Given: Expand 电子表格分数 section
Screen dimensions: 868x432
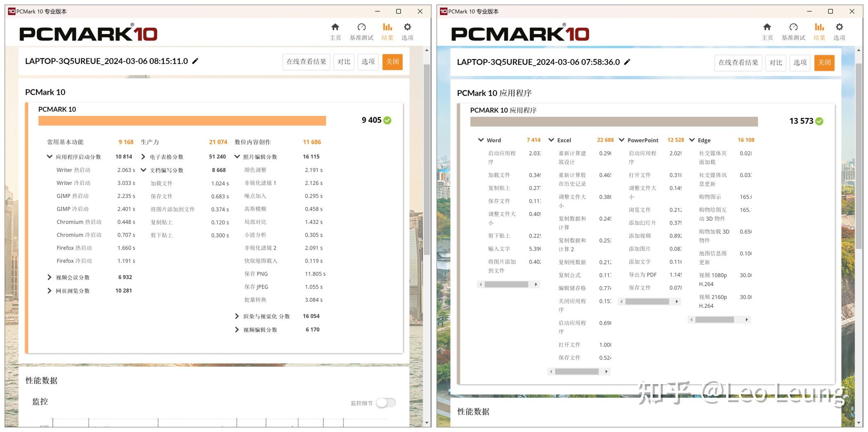Looking at the screenshot, I should coord(143,157).
